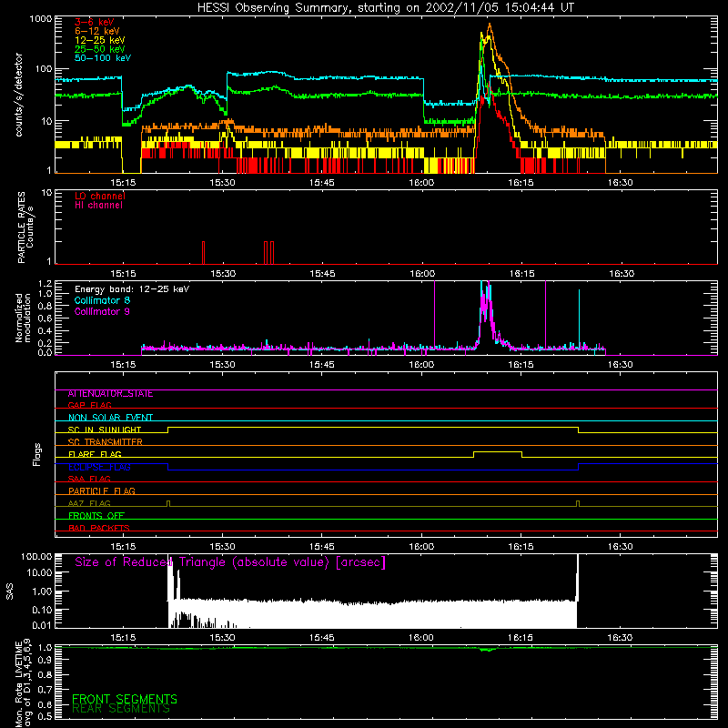Click the GAP_FLAG label

click(x=89, y=405)
